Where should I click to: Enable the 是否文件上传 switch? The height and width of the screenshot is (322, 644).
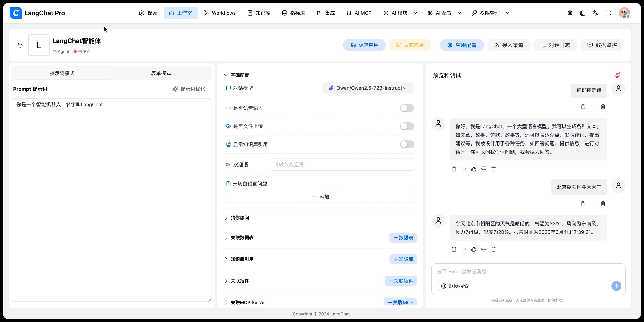point(407,126)
